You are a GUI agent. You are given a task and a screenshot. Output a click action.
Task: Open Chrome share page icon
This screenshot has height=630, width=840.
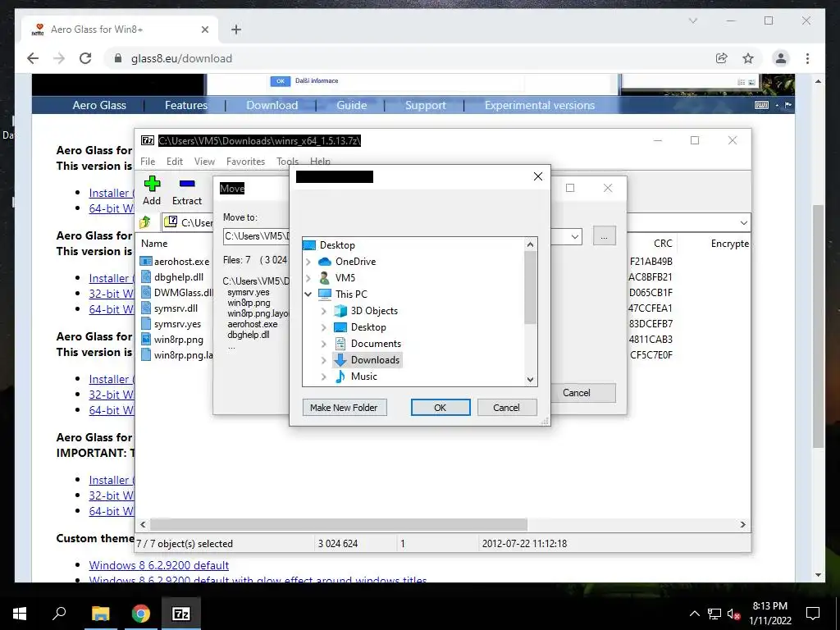click(722, 58)
